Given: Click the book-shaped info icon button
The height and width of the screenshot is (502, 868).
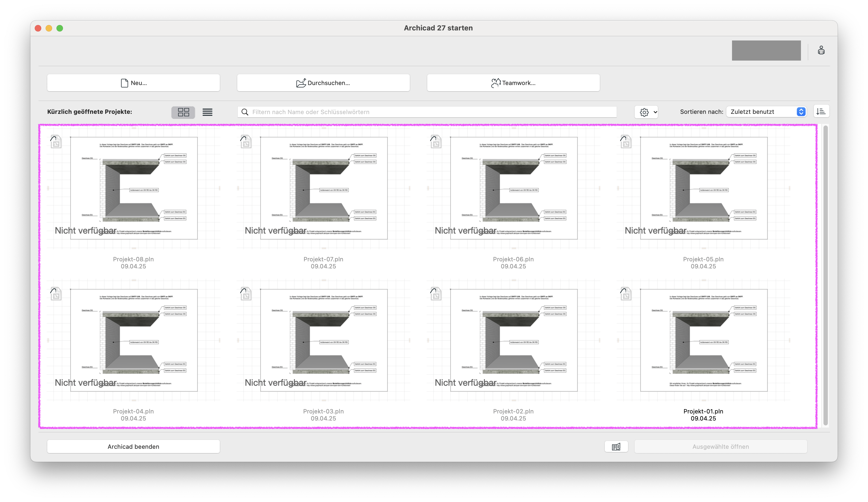Looking at the screenshot, I should pos(616,447).
